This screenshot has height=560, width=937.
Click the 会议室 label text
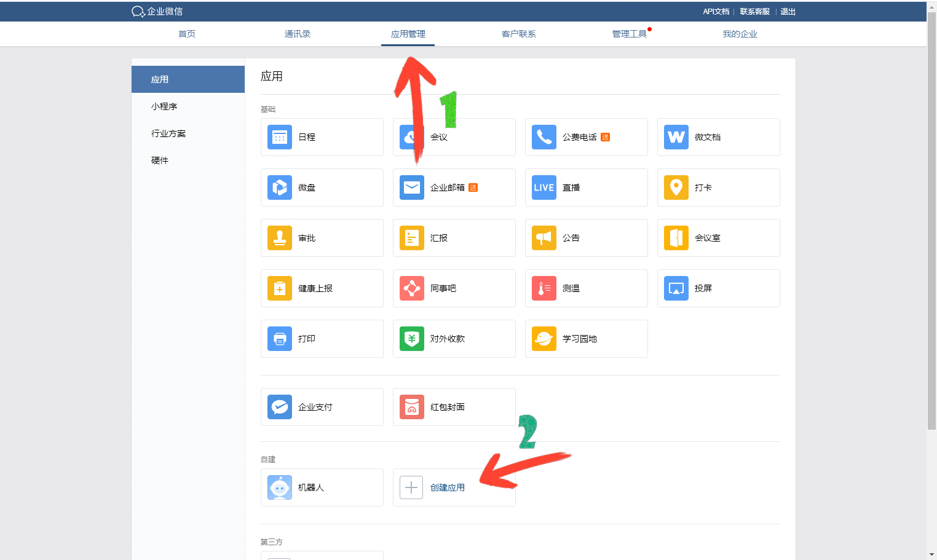(x=708, y=238)
